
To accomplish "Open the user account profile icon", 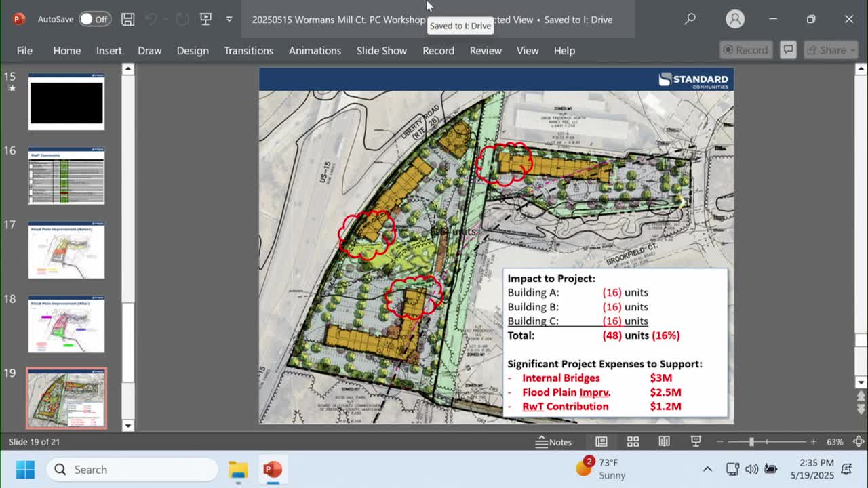I will click(735, 19).
